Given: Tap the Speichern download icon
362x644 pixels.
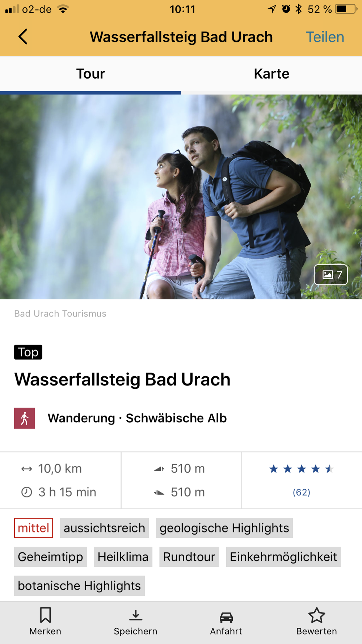Looking at the screenshot, I should pyautogui.click(x=135, y=615).
